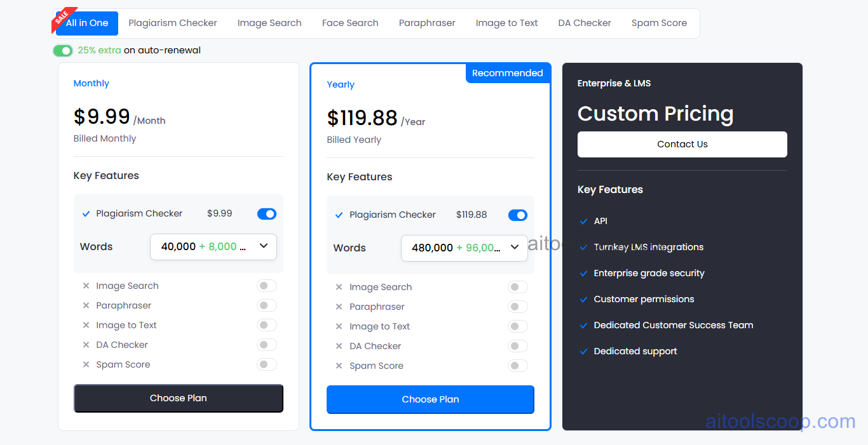Viewport: 868px width, 445px height.
Task: Click the X icon beside Yearly Image Search
Action: [x=339, y=288]
